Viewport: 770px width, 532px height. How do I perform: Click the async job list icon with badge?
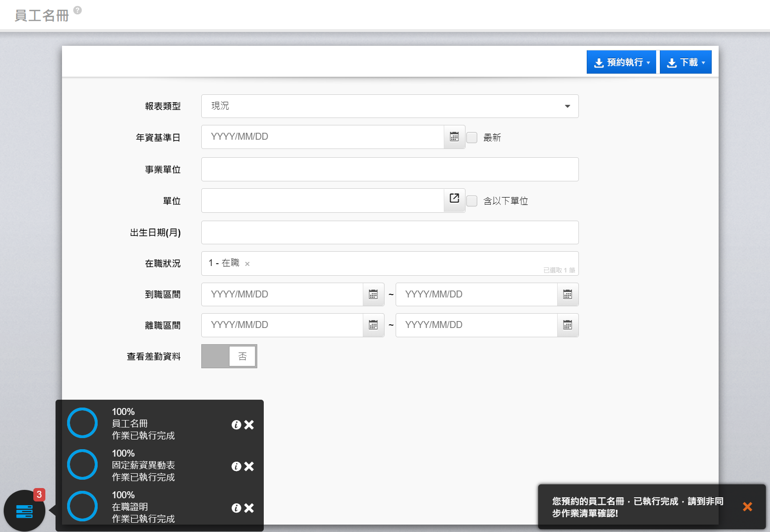pos(25,511)
